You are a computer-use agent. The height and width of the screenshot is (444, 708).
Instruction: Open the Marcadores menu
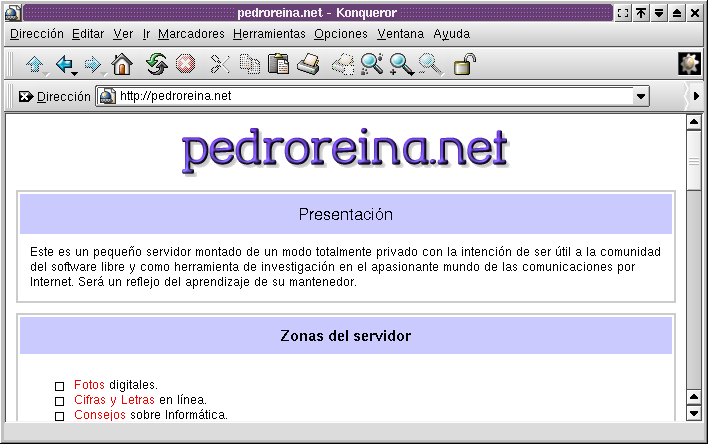pos(191,33)
